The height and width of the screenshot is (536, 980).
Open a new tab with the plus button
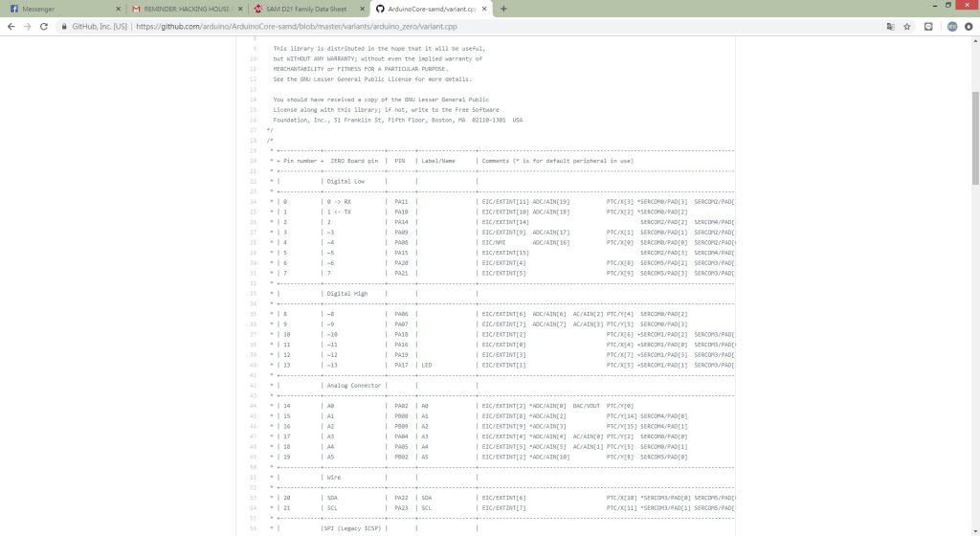[x=503, y=9]
